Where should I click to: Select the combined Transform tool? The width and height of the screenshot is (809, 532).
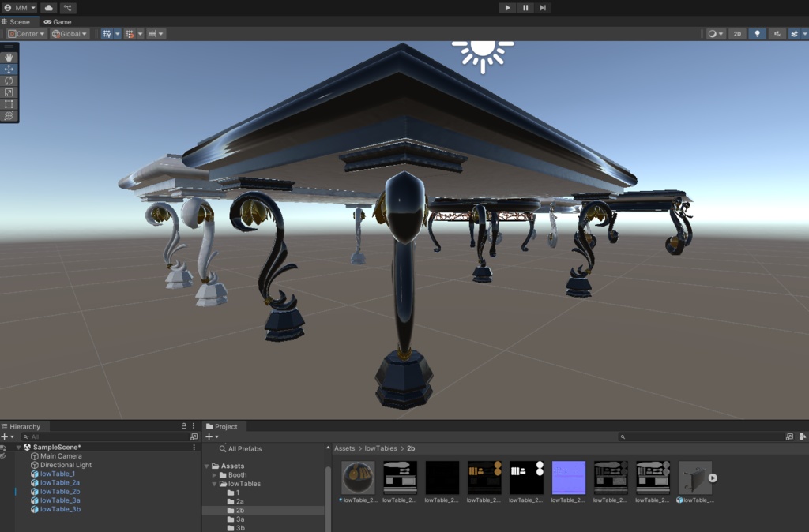pos(9,115)
